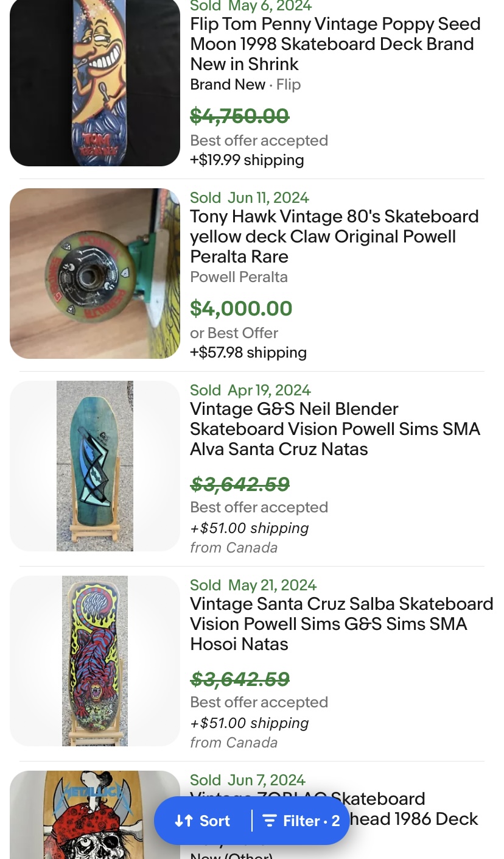This screenshot has width=504, height=859.
Task: Open Tom Penny Poppy Seed Moon thumbnail
Action: pyautogui.click(x=95, y=82)
